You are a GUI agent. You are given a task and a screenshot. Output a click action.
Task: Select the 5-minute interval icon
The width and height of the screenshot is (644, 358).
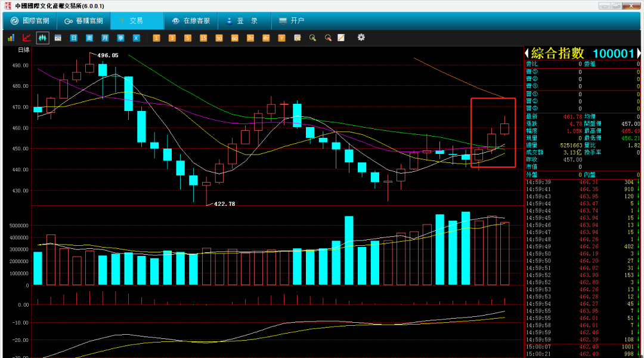(x=188, y=38)
